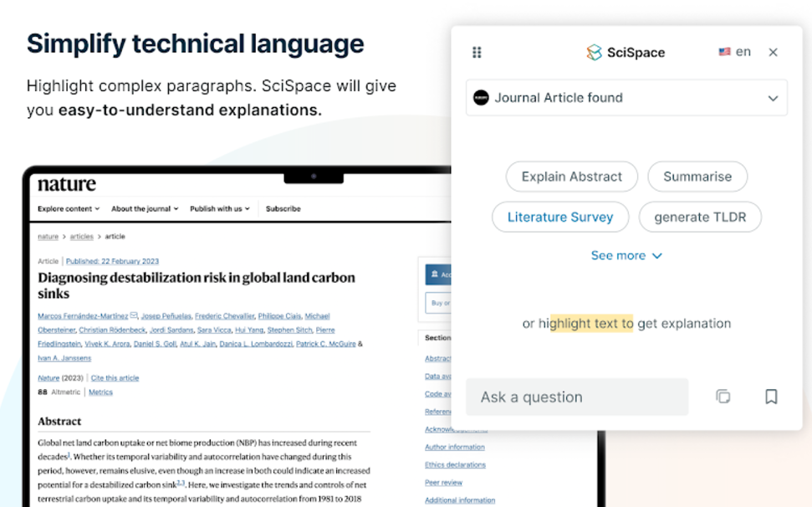Image resolution: width=812 pixels, height=507 pixels.
Task: Click the email envelope icon after Marcos Fernández-Martínez
Action: pyautogui.click(x=134, y=315)
